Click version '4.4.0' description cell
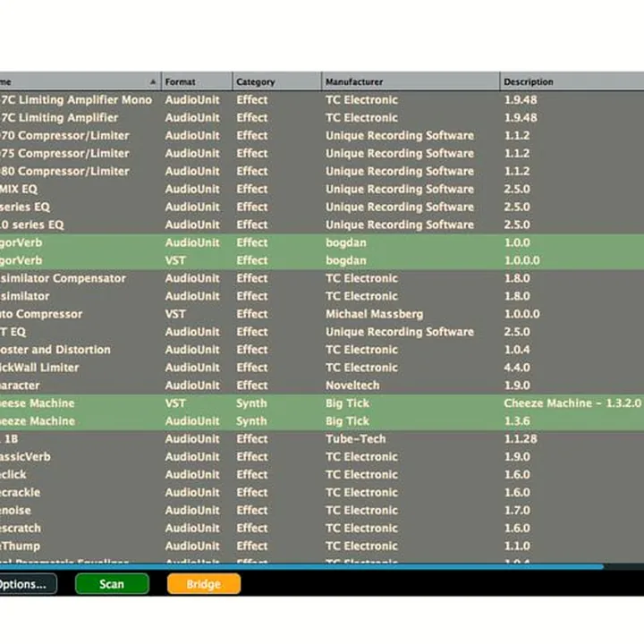644x644 pixels. (517, 368)
